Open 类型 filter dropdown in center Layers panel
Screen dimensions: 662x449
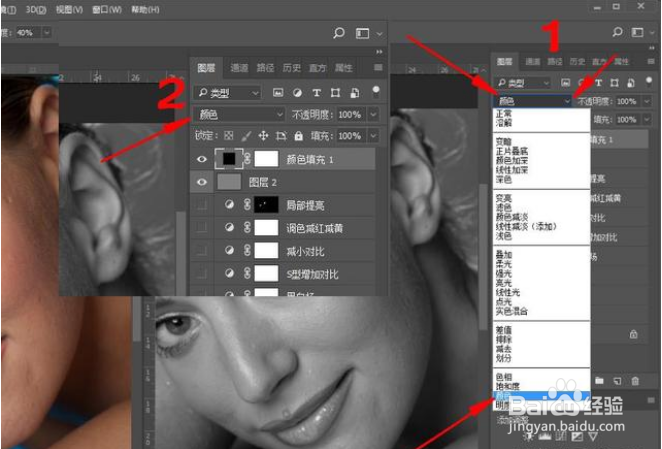[x=227, y=93]
